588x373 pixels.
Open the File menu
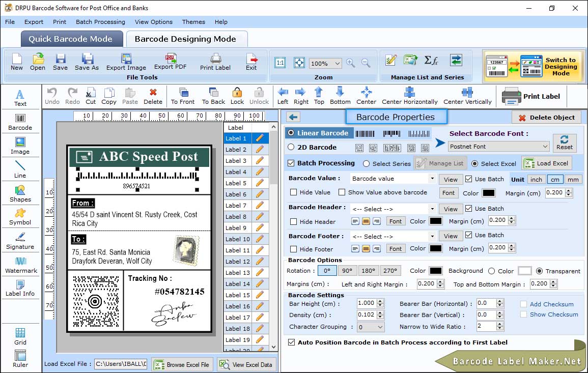tap(10, 22)
